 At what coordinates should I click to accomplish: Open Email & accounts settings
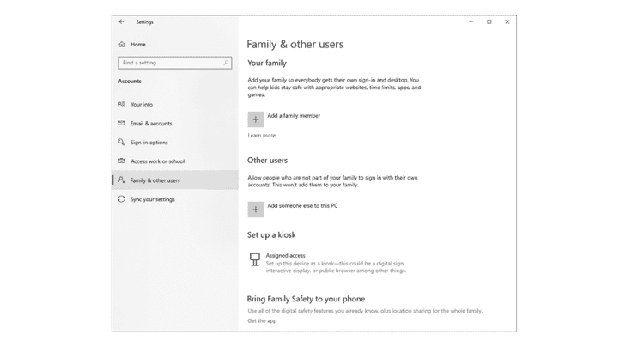pyautogui.click(x=151, y=124)
